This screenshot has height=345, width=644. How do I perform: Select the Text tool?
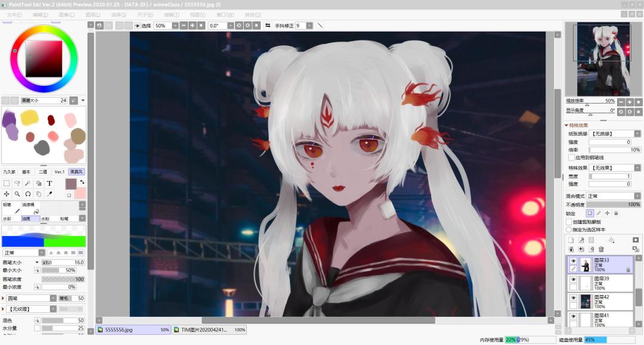click(x=49, y=184)
